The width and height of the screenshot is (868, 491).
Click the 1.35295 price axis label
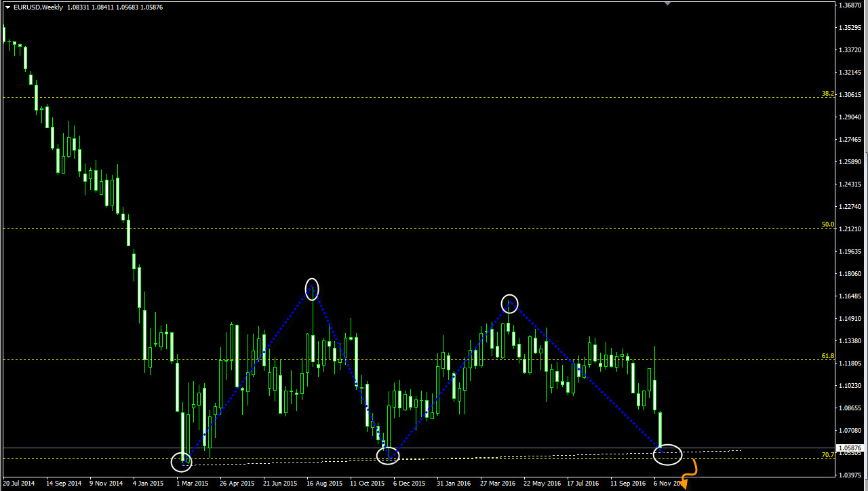pyautogui.click(x=850, y=28)
